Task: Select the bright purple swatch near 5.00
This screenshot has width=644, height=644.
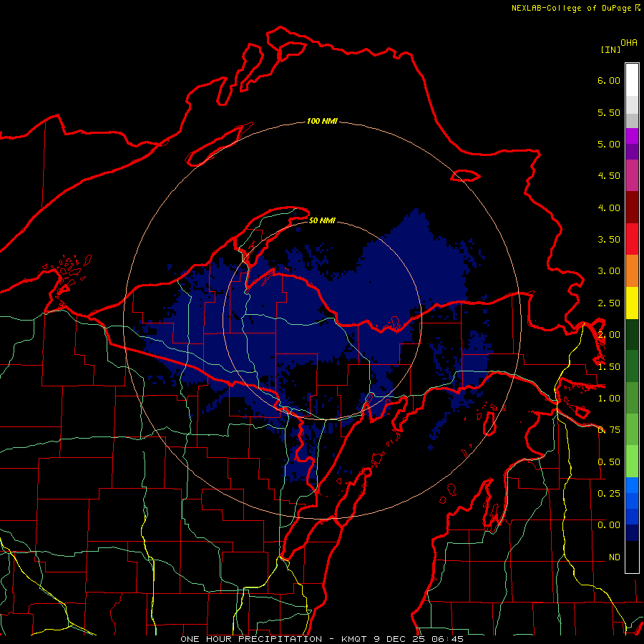Action: [x=632, y=136]
